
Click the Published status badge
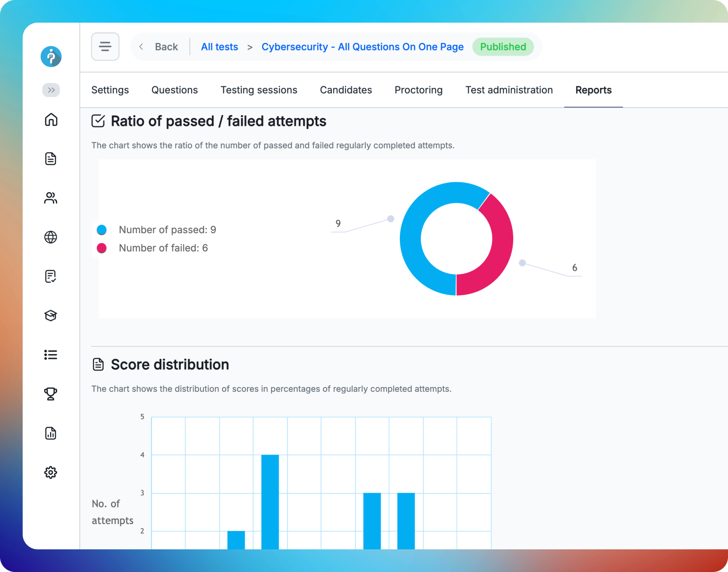pyautogui.click(x=503, y=47)
